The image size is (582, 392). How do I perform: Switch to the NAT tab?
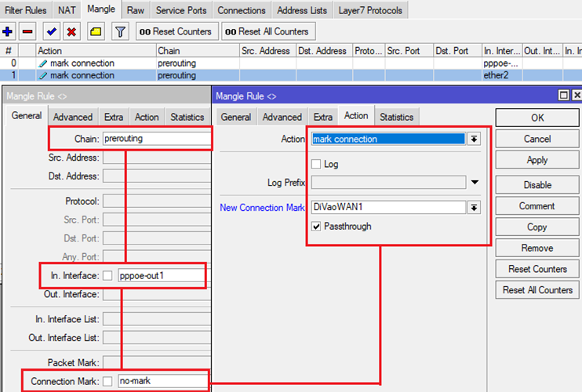67,10
